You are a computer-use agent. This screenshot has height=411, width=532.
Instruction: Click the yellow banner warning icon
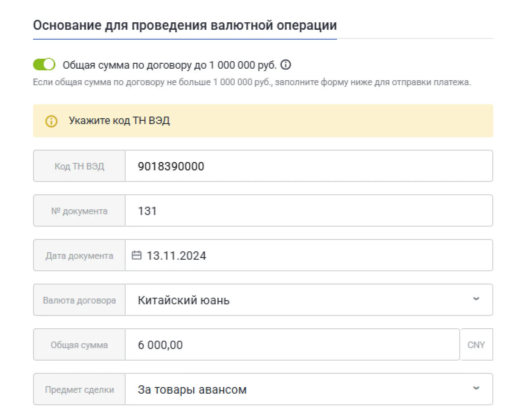pyautogui.click(x=51, y=121)
